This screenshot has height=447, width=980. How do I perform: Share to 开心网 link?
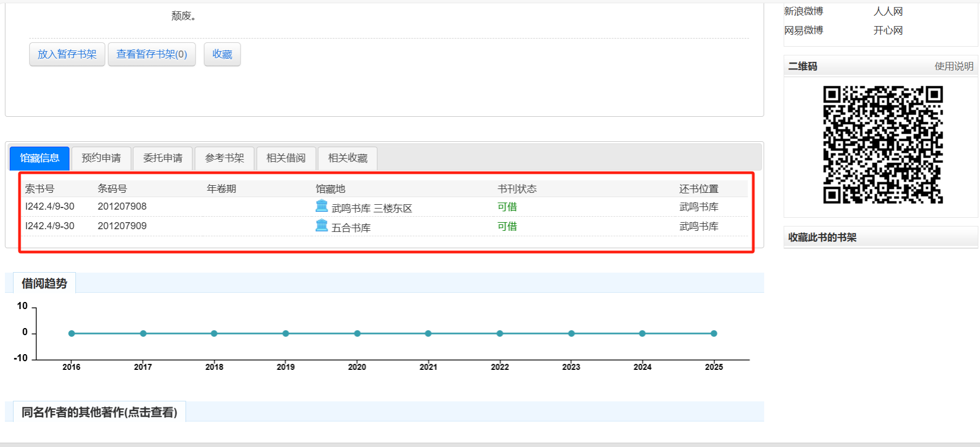tap(888, 30)
